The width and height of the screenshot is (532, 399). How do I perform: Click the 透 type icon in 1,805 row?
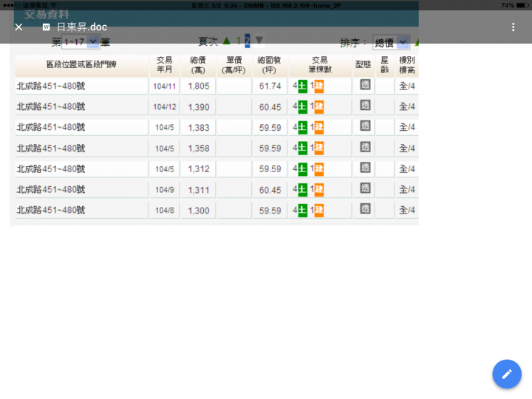(365, 85)
